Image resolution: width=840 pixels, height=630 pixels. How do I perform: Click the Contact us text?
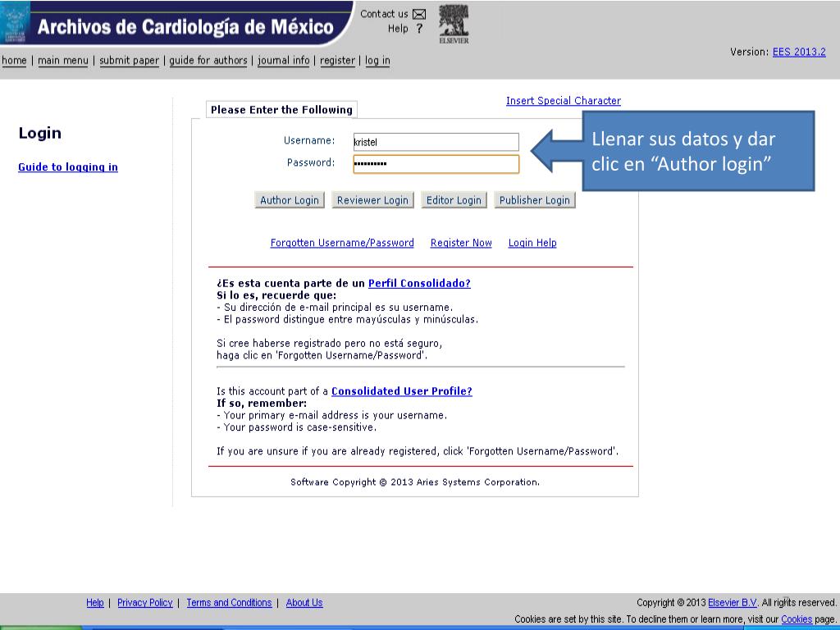[384, 14]
